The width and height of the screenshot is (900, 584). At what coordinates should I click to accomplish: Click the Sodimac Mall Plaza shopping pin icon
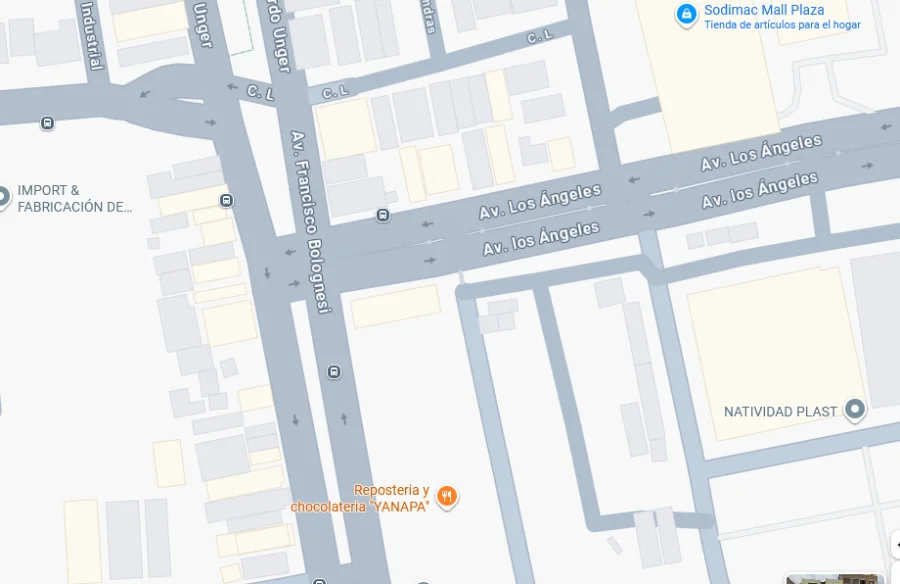(x=686, y=14)
